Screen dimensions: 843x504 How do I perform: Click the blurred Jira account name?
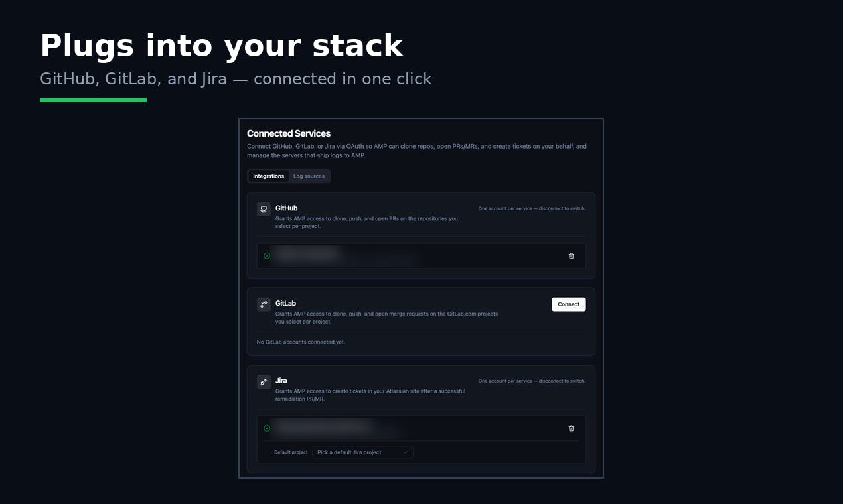(323, 426)
